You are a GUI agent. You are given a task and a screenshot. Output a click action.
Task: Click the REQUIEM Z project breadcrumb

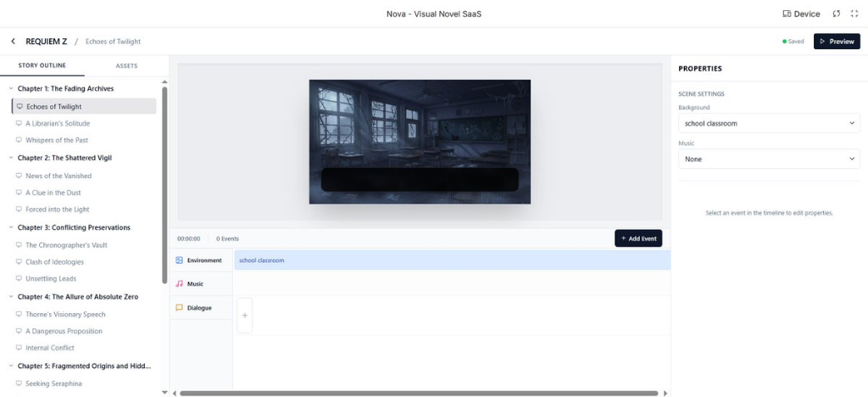[47, 42]
